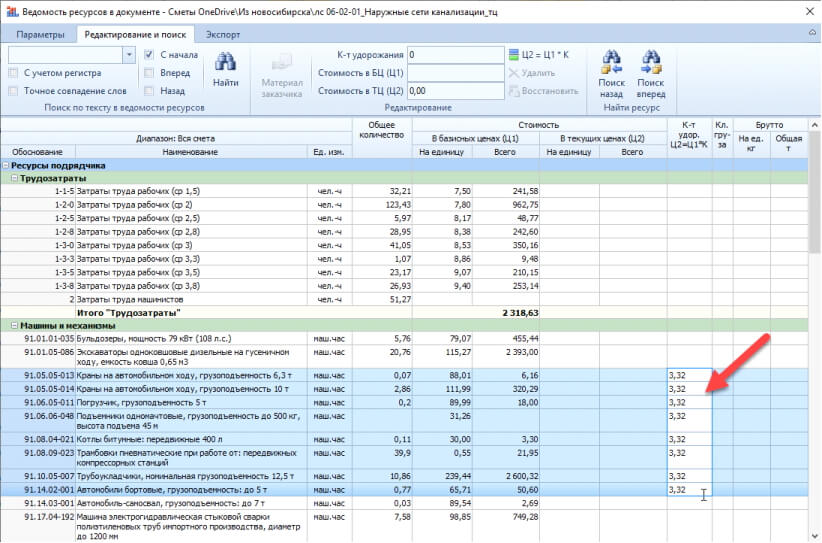Viewport: 822px width, 543px height.
Task: Collapse the Ресурсы подрядчика group
Action: [6, 165]
